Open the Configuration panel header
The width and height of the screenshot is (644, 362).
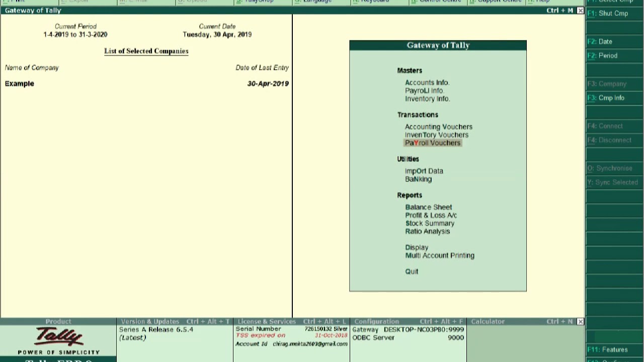coord(408,321)
